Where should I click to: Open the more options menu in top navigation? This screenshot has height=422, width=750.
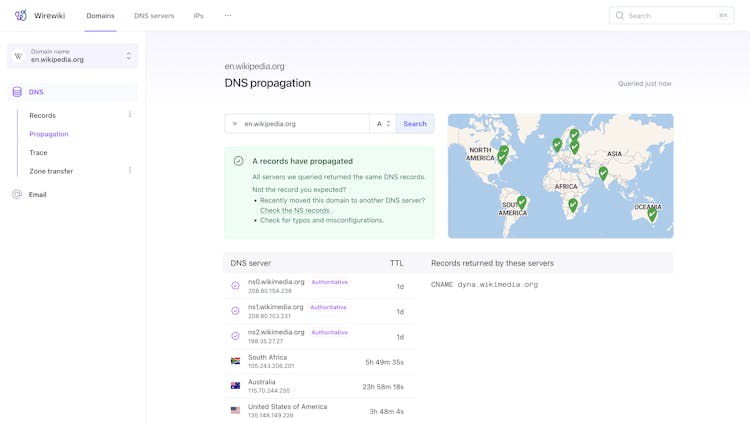(228, 16)
